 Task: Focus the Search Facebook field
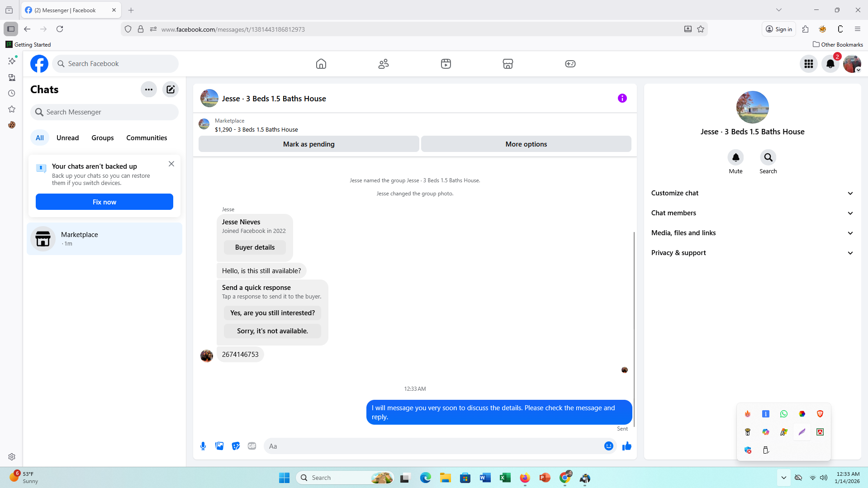tap(115, 64)
